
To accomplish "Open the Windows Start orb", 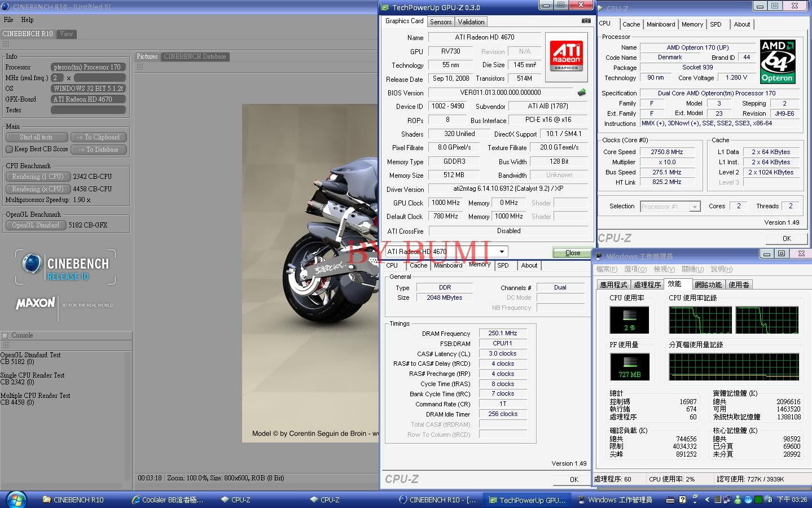I will pyautogui.click(x=15, y=500).
